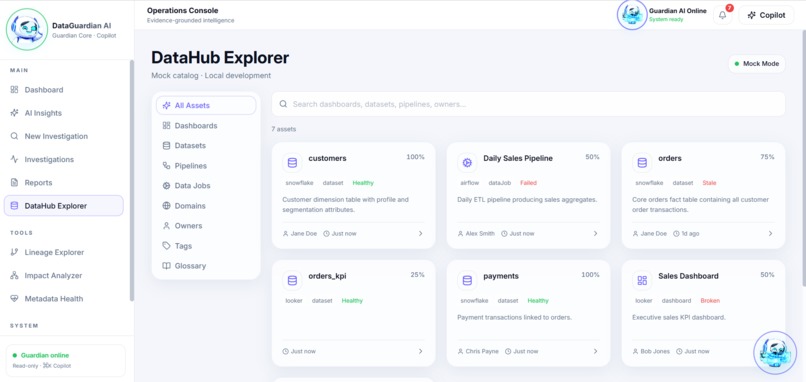Click the search magnifier icon
The image size is (806, 382).
click(283, 104)
